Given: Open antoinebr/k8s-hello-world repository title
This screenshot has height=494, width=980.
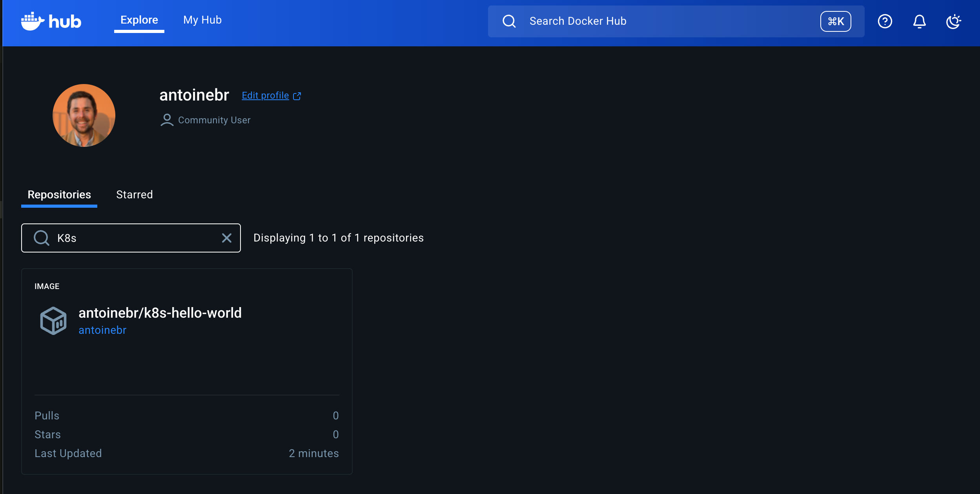Looking at the screenshot, I should click(x=160, y=313).
